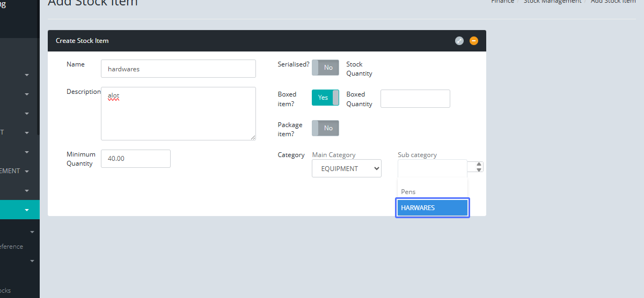Screen dimensions: 644x298
Task: Click down arrow beside Sub category
Action: coord(479,170)
